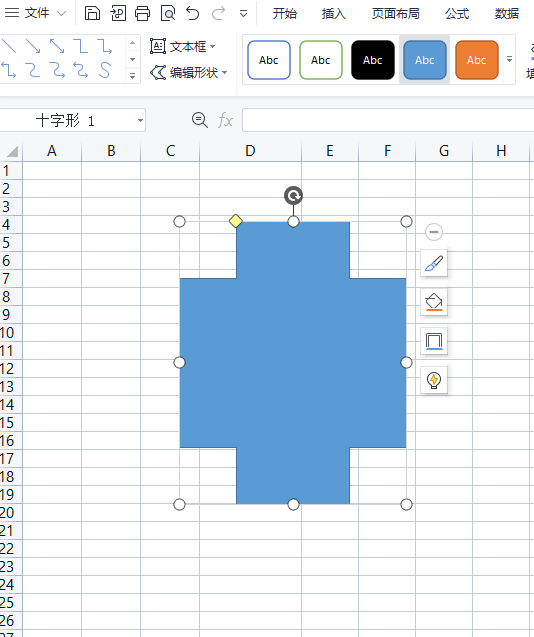Click the lightbulb smart suggestion icon
The image size is (534, 637).
[x=434, y=380]
